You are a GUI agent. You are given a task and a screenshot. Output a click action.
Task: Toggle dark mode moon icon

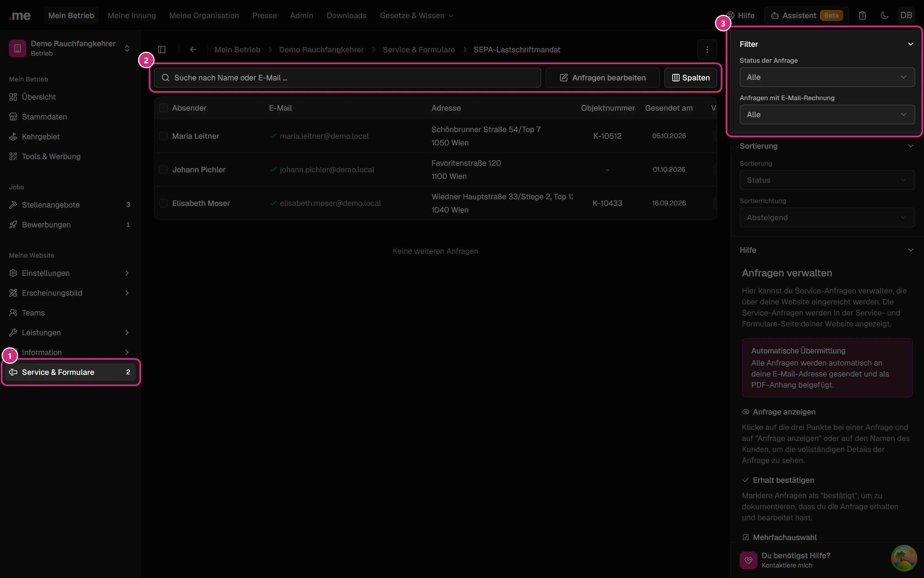[884, 16]
